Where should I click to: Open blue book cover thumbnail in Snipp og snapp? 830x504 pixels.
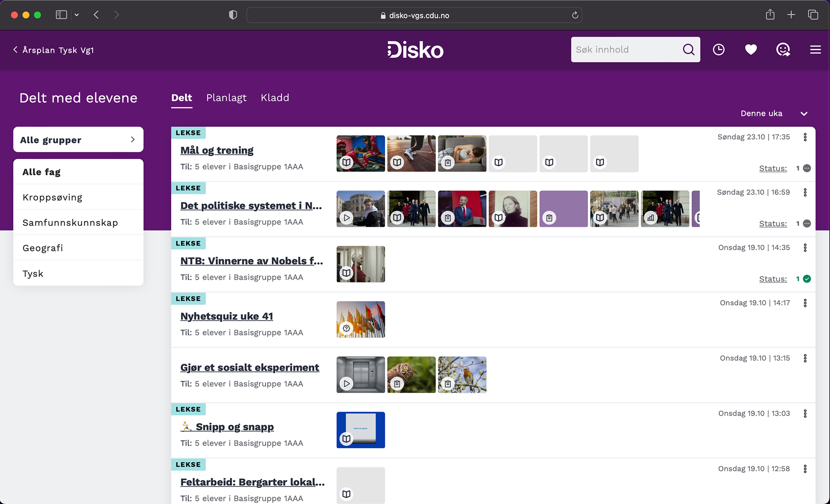pyautogui.click(x=361, y=430)
